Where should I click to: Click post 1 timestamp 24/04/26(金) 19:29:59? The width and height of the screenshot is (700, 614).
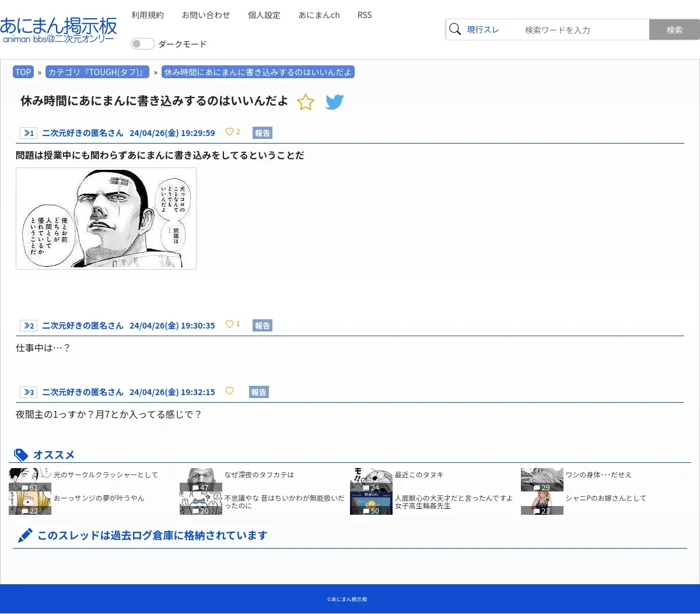pos(172,133)
